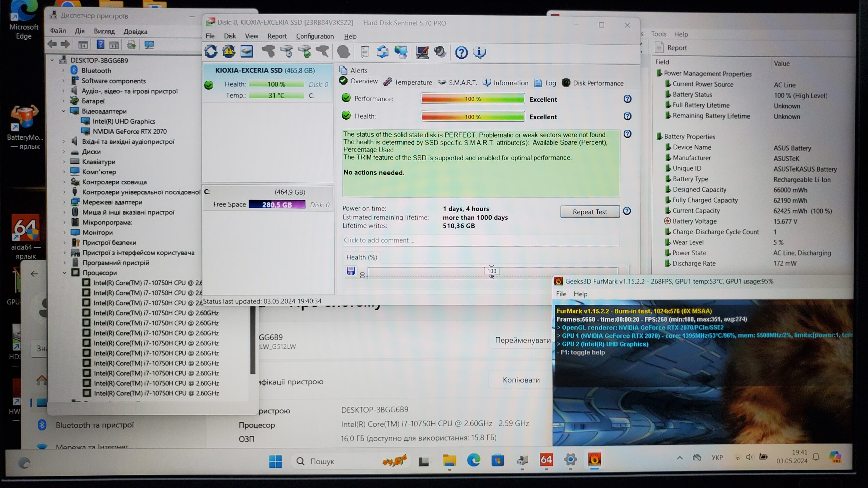
Task: Collapse the Відеоадаптери tree node
Action: pos(63,111)
